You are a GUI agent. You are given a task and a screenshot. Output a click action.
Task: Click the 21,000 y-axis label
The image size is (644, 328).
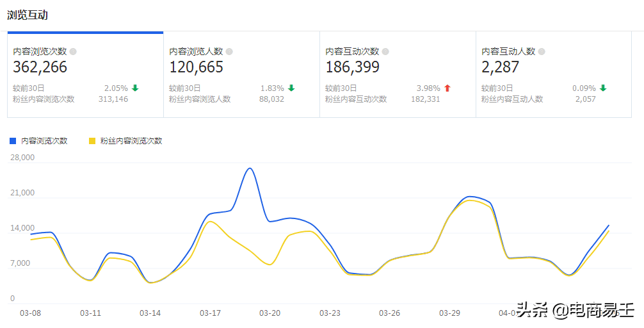[x=22, y=193]
